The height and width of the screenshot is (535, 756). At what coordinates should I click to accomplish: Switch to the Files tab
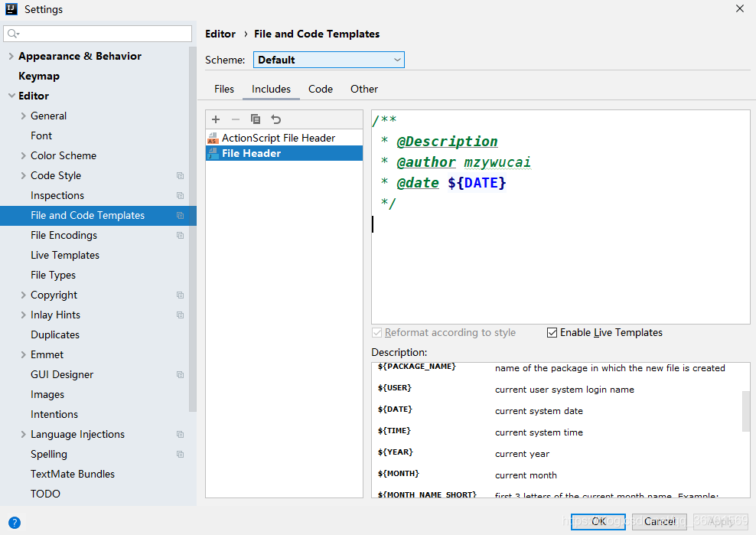coord(223,90)
